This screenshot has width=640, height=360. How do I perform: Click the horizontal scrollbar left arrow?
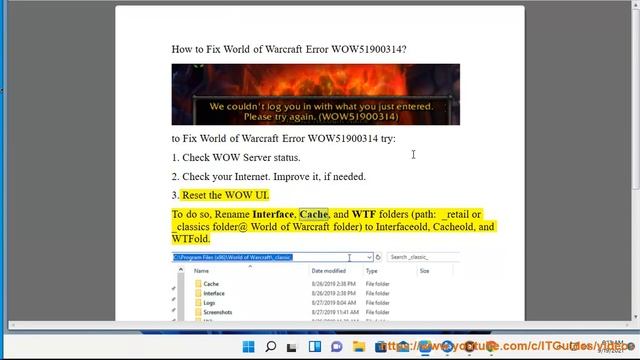pos(13,325)
